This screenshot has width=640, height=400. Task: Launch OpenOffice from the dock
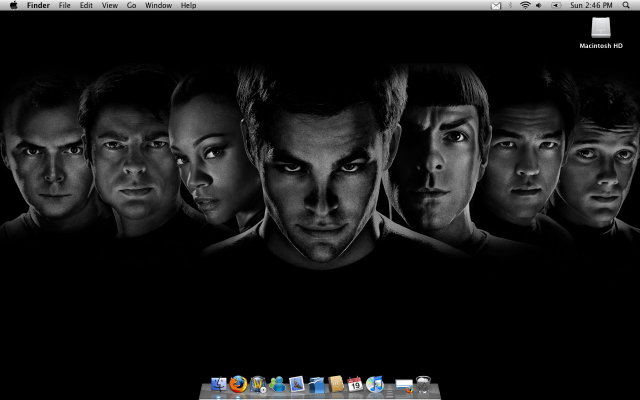316,385
